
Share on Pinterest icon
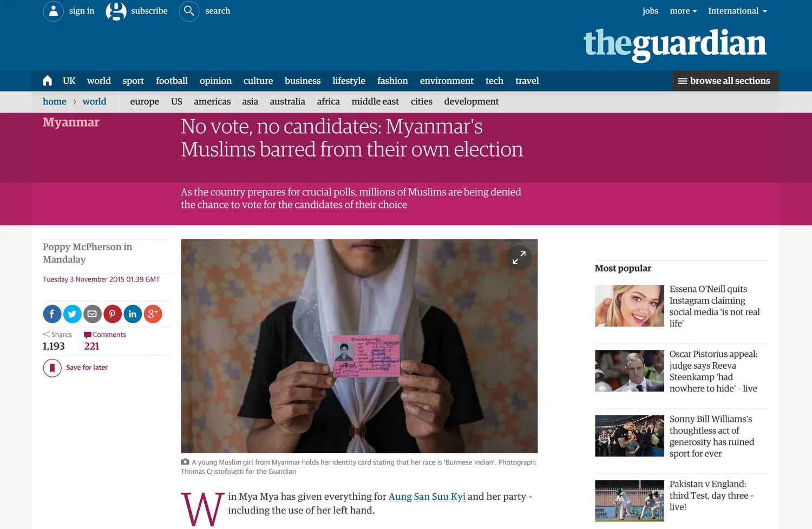[112, 314]
